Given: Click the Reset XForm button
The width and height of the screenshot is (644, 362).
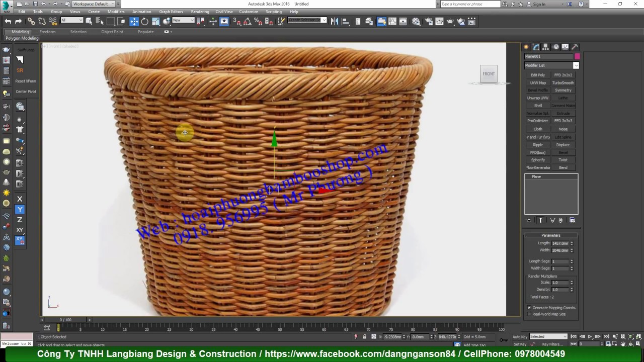Looking at the screenshot, I should point(26,81).
